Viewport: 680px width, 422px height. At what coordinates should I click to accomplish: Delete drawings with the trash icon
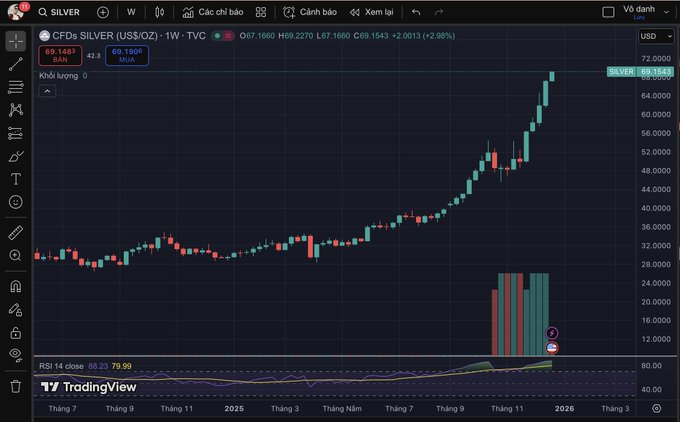(15, 385)
